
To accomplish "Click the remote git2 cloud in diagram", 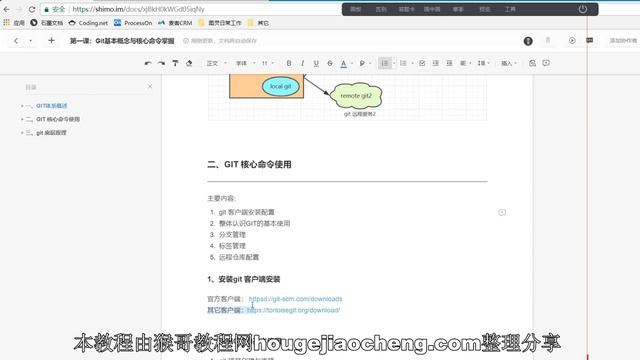I will (356, 96).
